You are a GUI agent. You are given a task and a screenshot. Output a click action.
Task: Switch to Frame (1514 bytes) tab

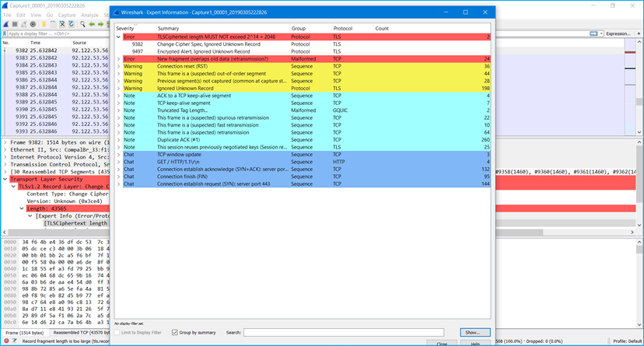[x=25, y=333]
